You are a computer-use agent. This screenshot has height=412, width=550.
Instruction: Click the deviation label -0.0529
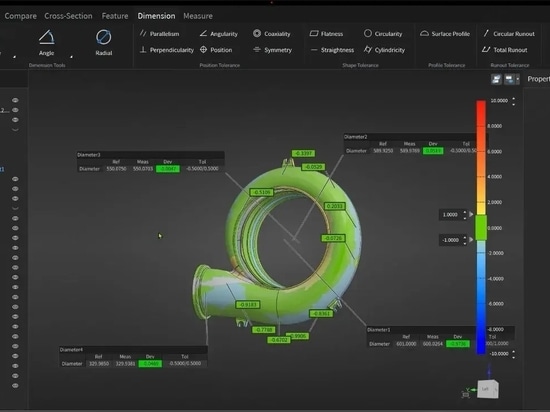[313, 167]
